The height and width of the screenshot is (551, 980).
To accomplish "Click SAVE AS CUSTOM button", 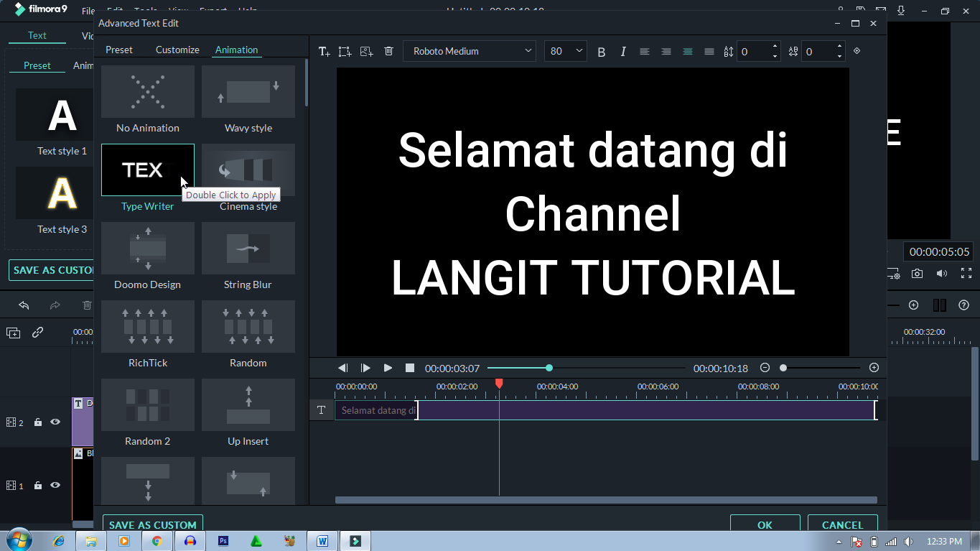I will coord(152,524).
